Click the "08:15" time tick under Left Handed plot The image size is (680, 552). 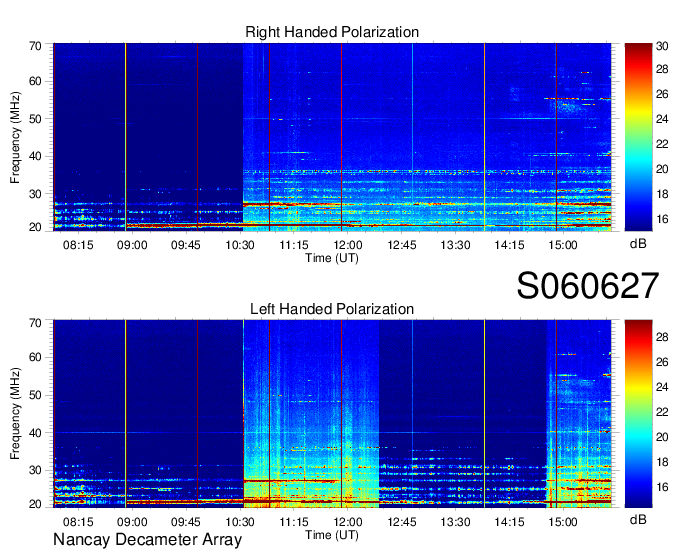click(78, 522)
